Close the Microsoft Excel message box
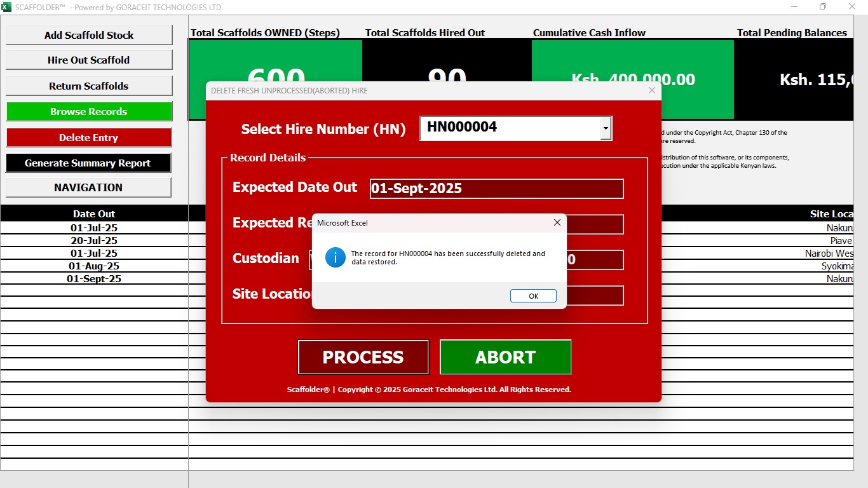 click(x=557, y=222)
